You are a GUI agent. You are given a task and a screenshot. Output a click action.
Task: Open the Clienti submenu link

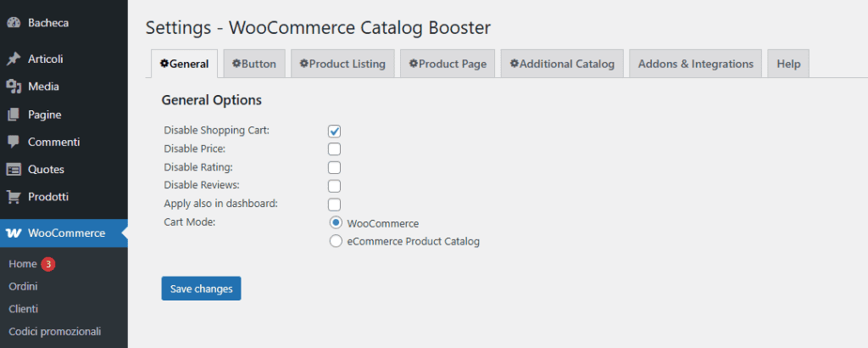[23, 309]
